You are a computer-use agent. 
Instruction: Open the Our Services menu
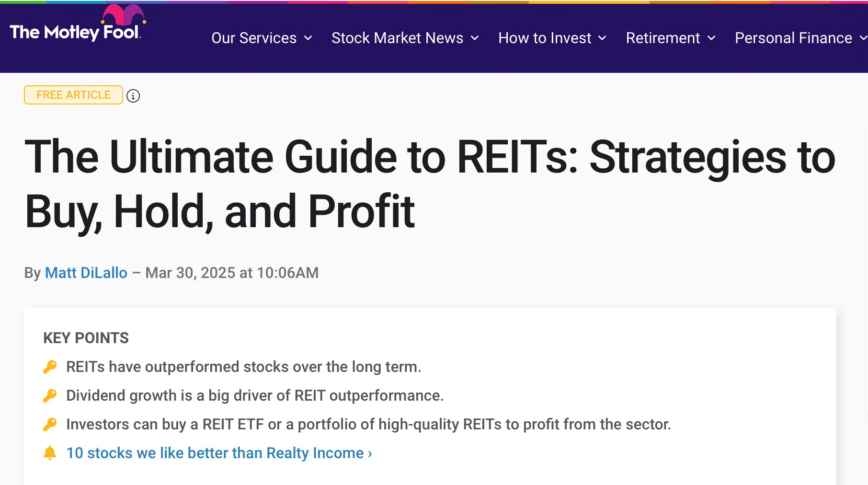[x=262, y=38]
